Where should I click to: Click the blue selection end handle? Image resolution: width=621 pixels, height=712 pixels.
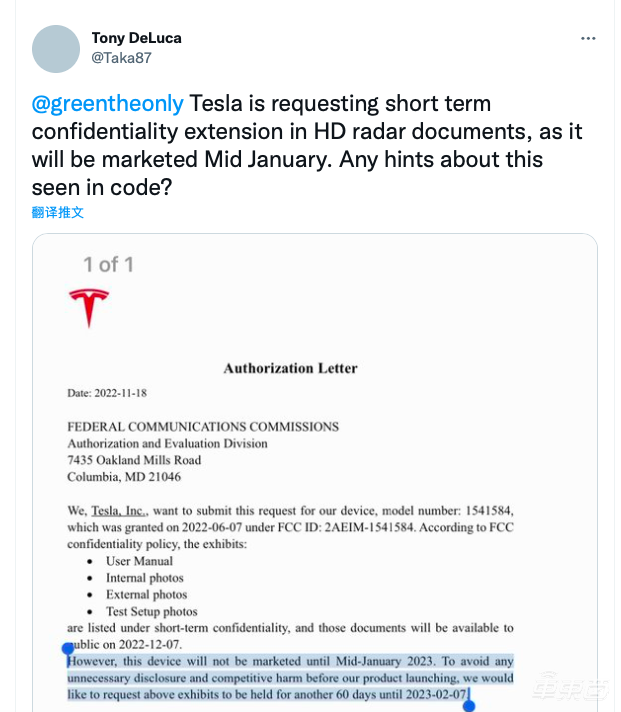pyautogui.click(x=469, y=704)
